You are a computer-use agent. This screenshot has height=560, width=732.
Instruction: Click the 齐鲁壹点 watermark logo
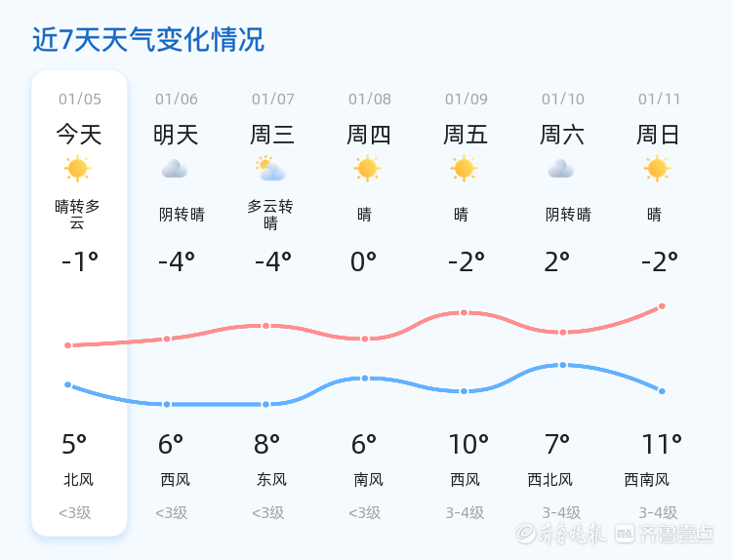pos(675,533)
